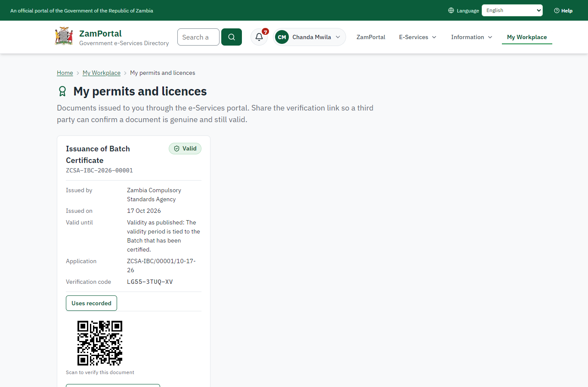588x387 pixels.
Task: Click application reference ZCSA-IBC/00001/10-17-26
Action: coord(161,265)
